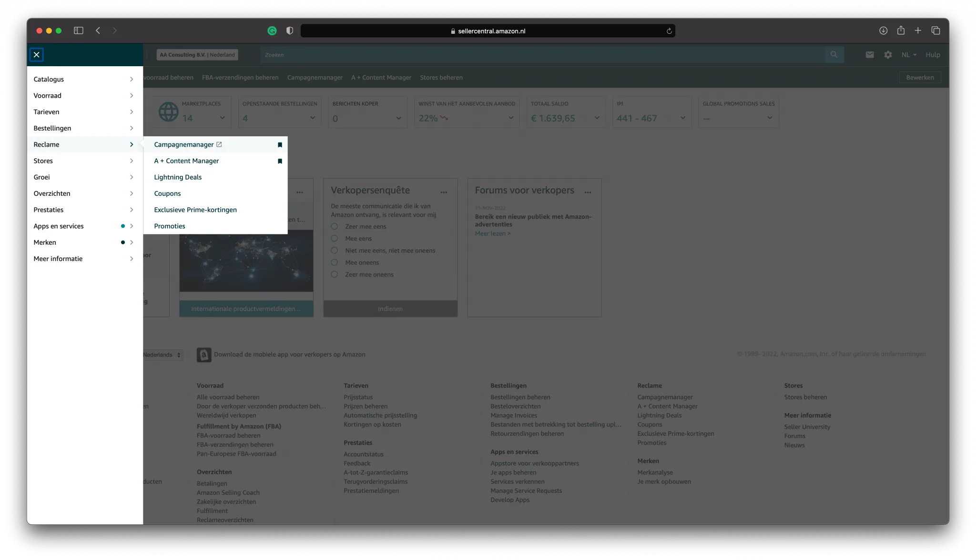The width and height of the screenshot is (976, 560).
Task: Reload the page with the refresh icon
Action: (x=669, y=31)
